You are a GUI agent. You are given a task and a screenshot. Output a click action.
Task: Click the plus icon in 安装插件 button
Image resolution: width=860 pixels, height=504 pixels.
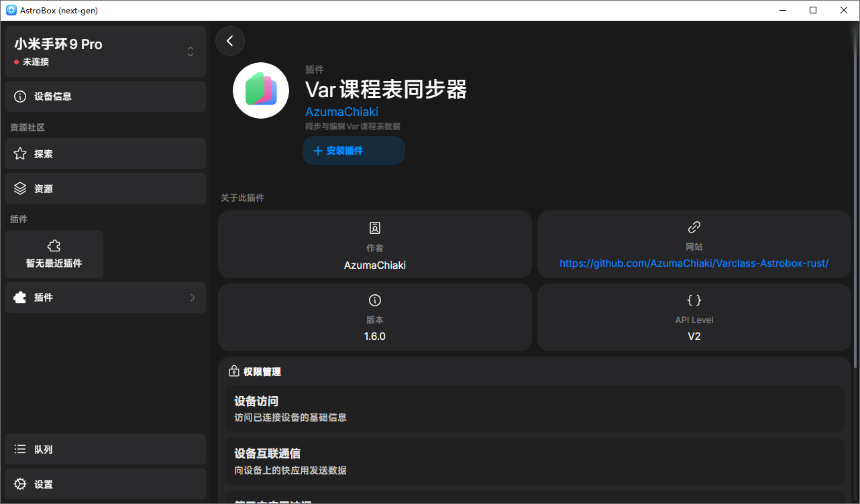318,151
